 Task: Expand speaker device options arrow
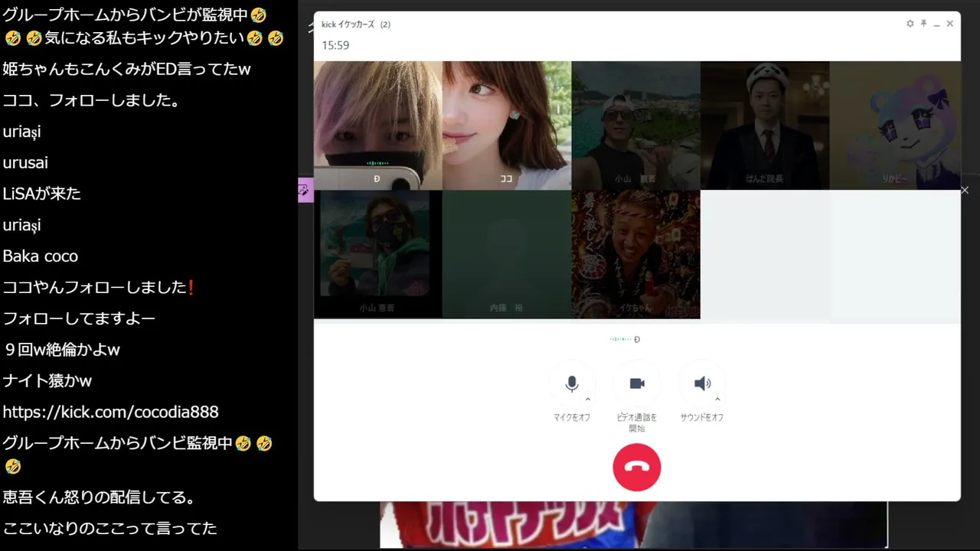coord(717,399)
